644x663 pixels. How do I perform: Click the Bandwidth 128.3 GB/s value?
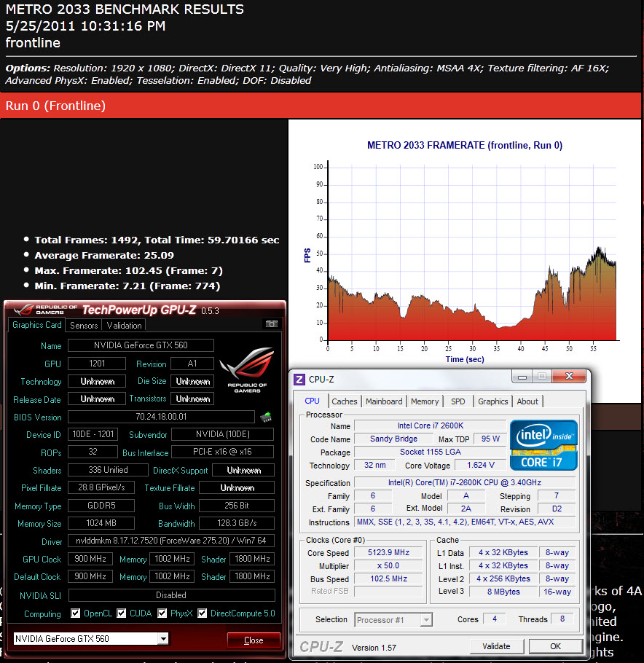point(237,523)
